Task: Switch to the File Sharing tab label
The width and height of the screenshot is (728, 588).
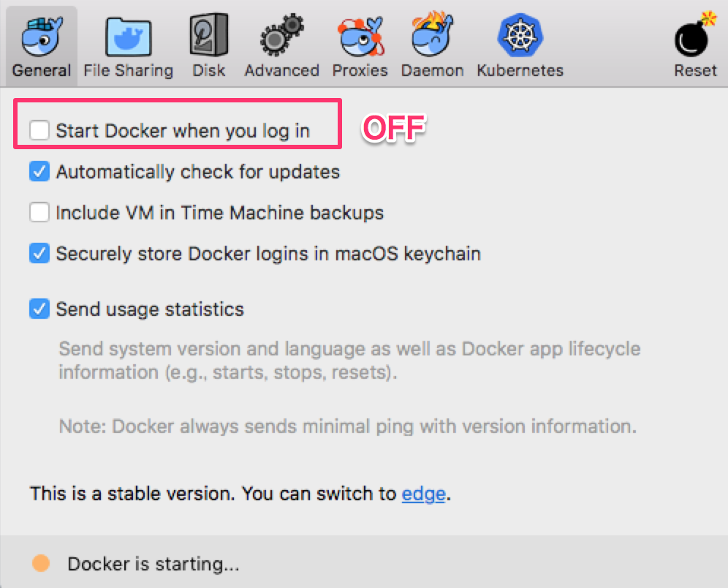Action: [129, 71]
